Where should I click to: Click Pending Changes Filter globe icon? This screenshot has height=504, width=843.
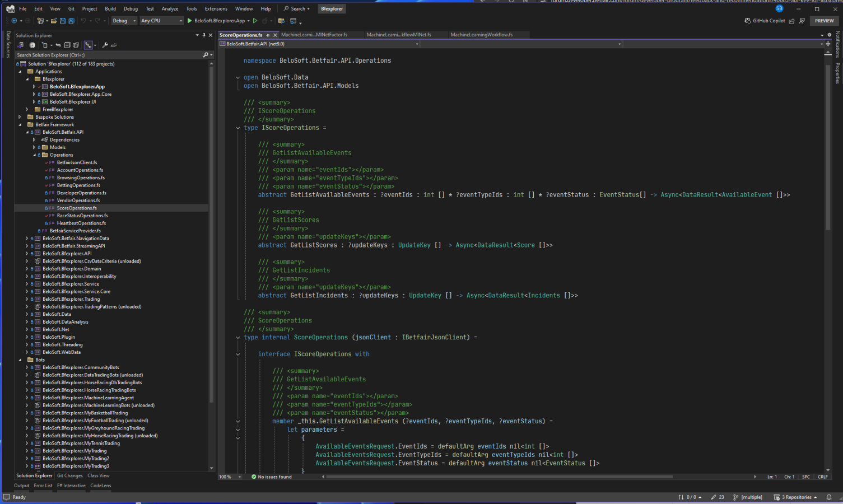32,45
